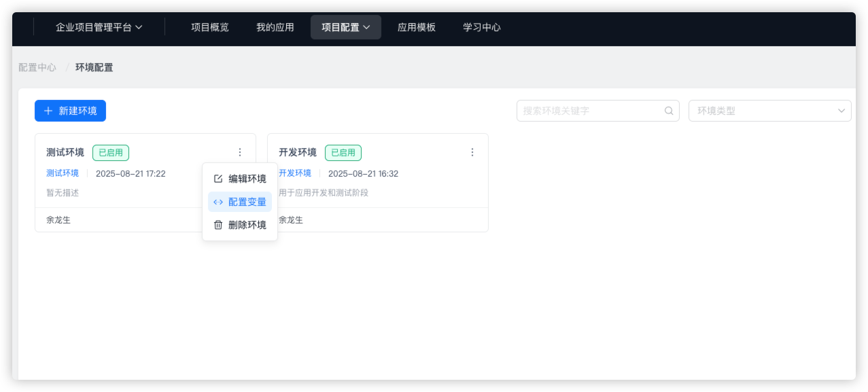Open the 项目配置 dropdown in the top navigation
This screenshot has width=868, height=392.
pyautogui.click(x=345, y=27)
